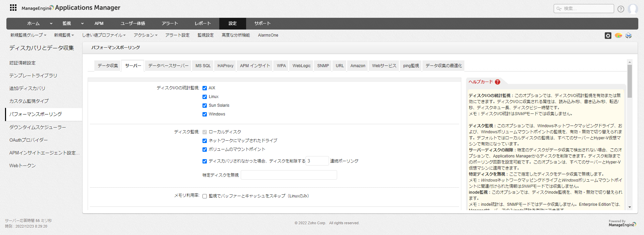Click the 特定ディスクを無視 text field
Screen dimensions: 644x235
coord(289,175)
